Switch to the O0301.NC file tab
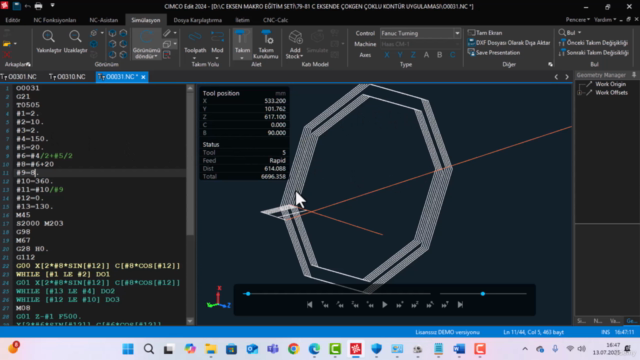 click(x=19, y=77)
